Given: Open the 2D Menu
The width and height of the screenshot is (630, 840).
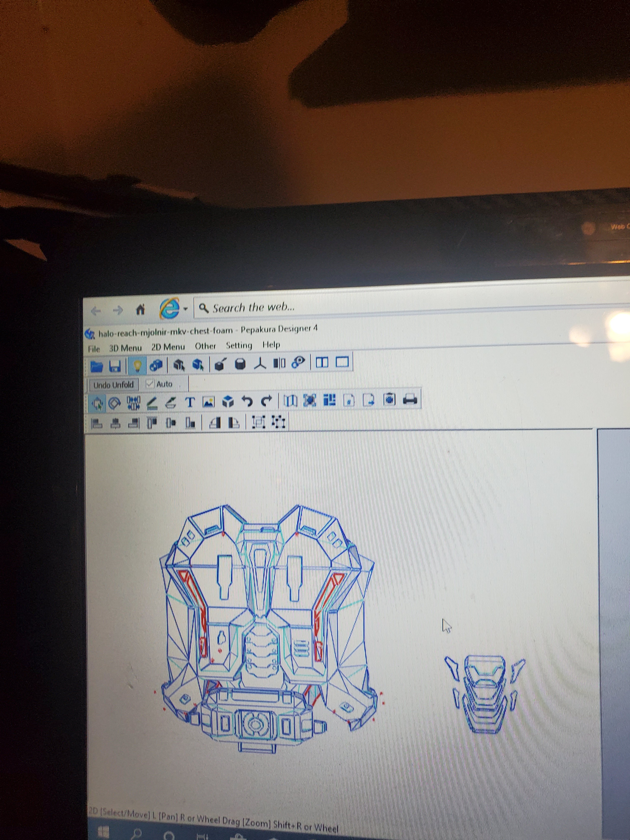Looking at the screenshot, I should pyautogui.click(x=168, y=347).
